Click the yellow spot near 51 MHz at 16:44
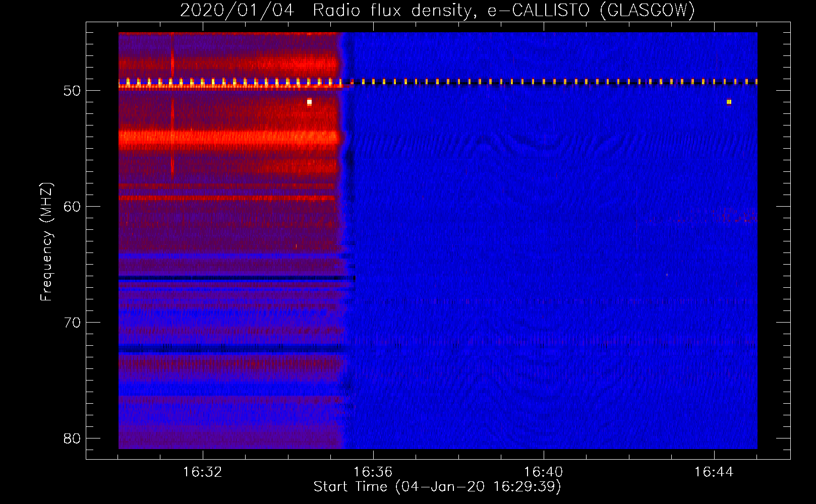Viewport: 816px width, 504px height. click(x=729, y=102)
